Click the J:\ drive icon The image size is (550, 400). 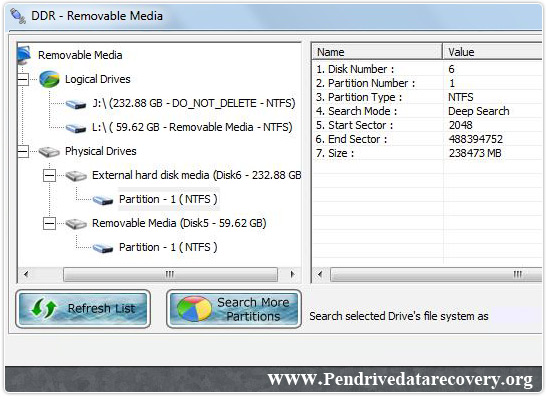(x=76, y=104)
